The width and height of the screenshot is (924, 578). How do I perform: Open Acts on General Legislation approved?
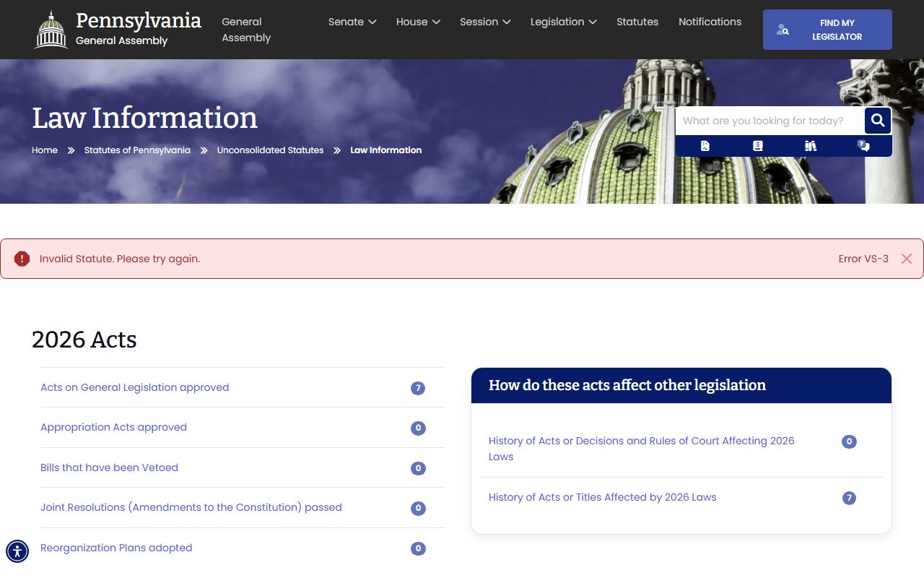134,387
